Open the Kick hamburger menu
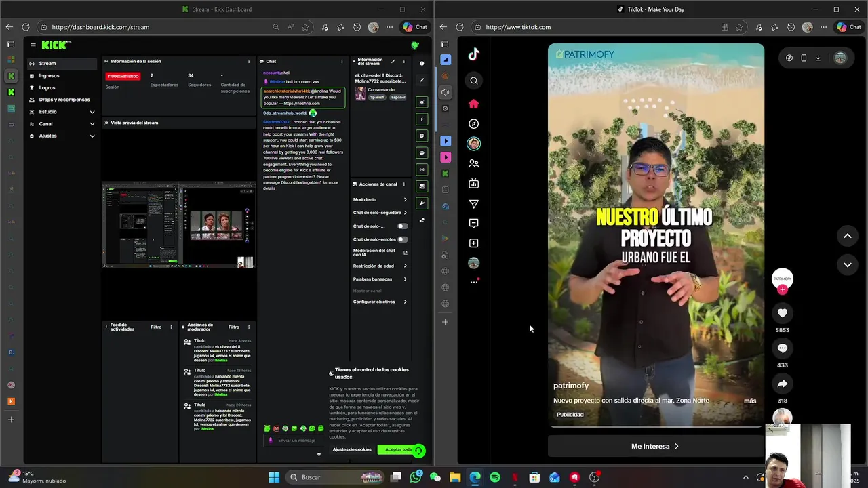 (33, 45)
